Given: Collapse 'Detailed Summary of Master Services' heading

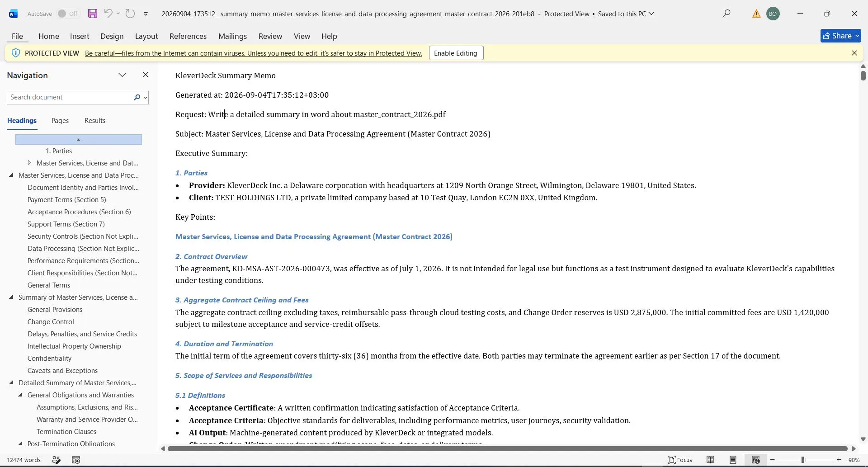Looking at the screenshot, I should click(x=11, y=382).
